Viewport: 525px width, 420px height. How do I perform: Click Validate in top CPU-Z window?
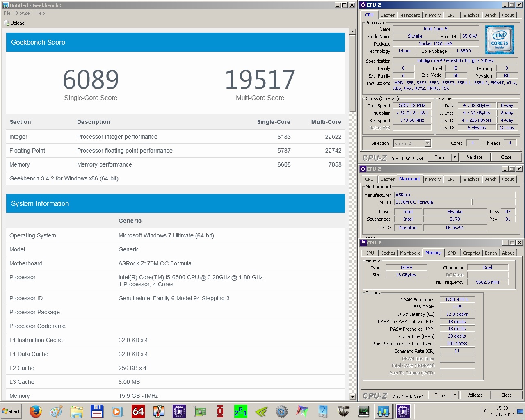click(x=475, y=157)
